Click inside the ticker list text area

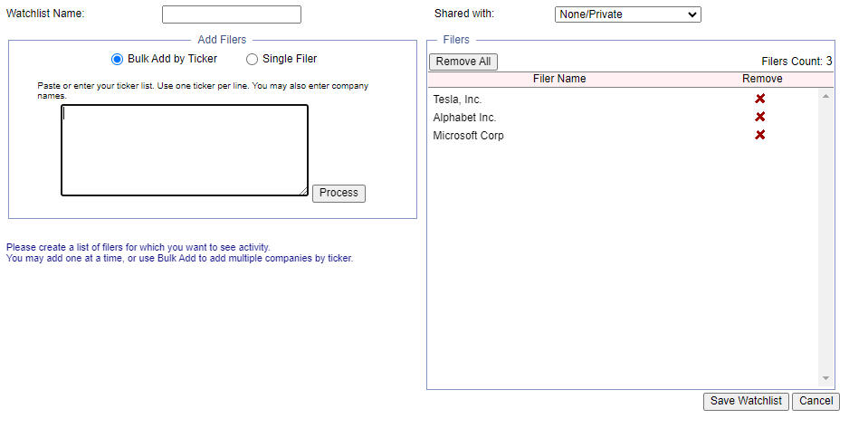(x=185, y=150)
